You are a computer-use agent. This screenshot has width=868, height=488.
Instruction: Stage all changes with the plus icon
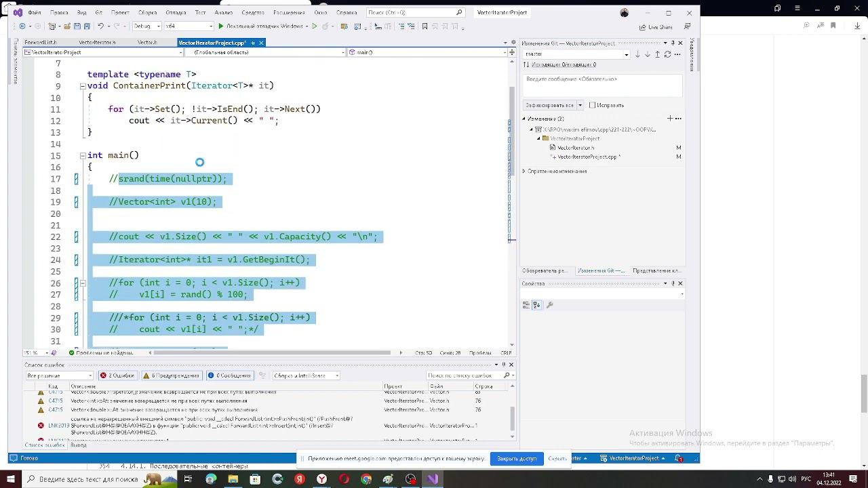click(x=669, y=119)
